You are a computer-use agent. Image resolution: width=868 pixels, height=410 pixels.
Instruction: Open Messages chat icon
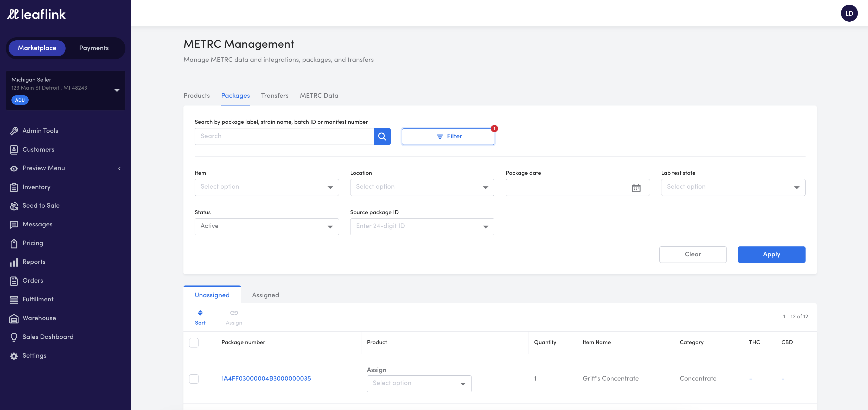click(14, 225)
